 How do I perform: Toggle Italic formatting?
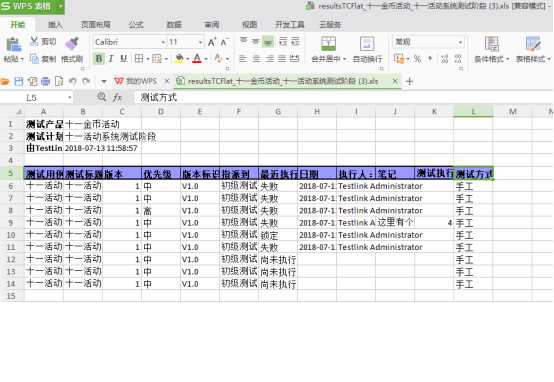[x=111, y=58]
